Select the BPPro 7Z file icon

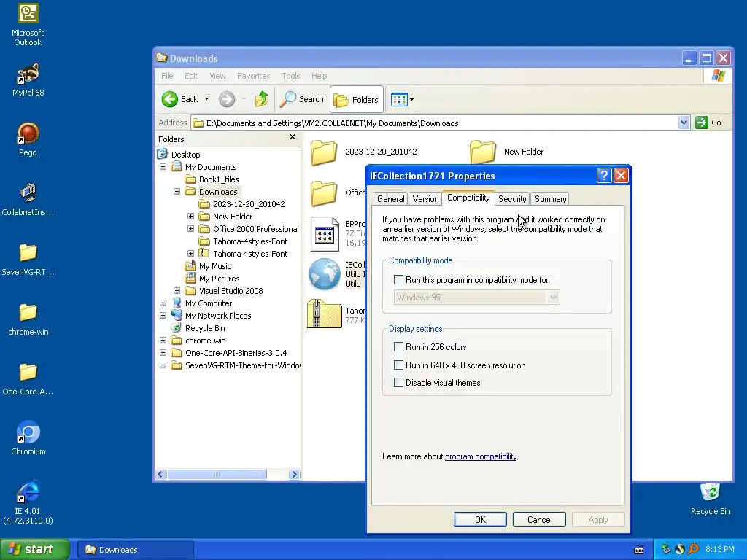325,234
